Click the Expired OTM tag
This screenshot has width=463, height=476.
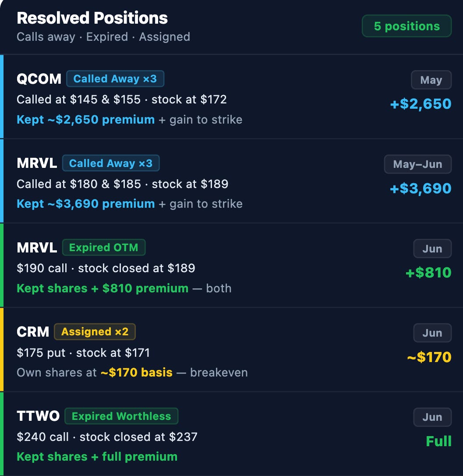point(104,247)
